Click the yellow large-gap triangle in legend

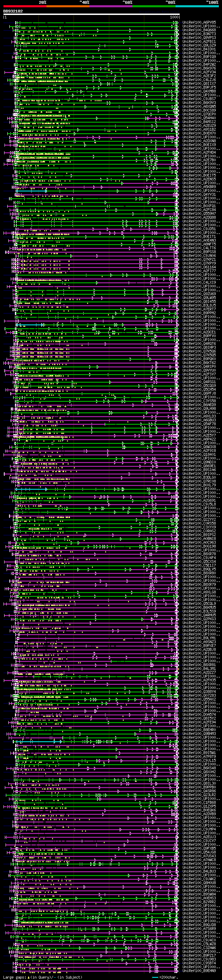[x=29, y=977]
